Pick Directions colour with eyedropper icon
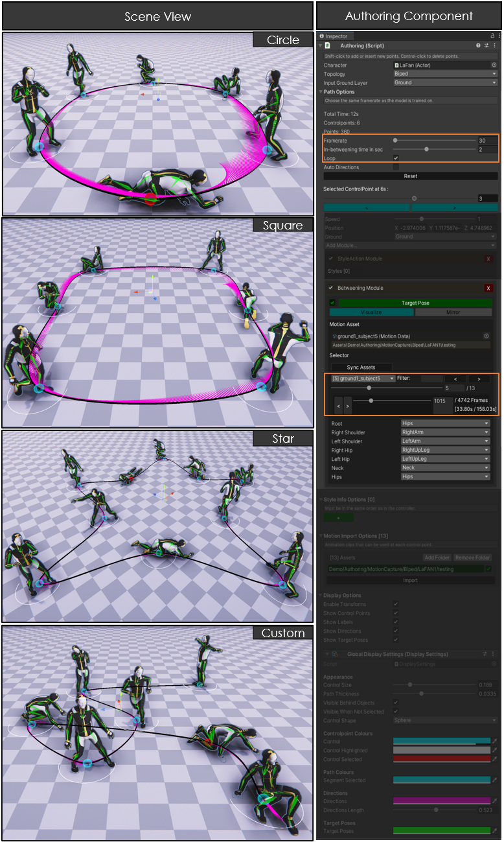Screen dimensions: 504x842 (x=494, y=801)
